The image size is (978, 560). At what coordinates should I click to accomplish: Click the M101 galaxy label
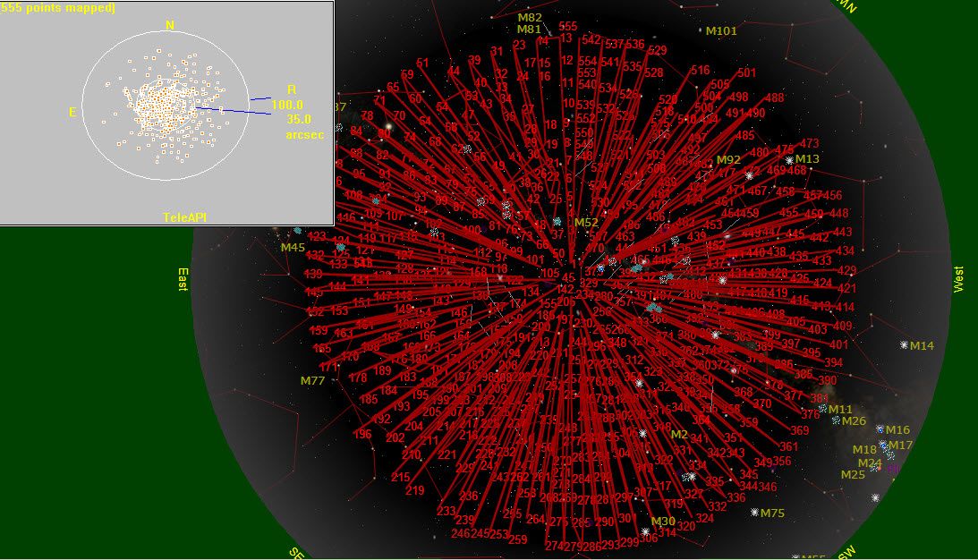720,31
